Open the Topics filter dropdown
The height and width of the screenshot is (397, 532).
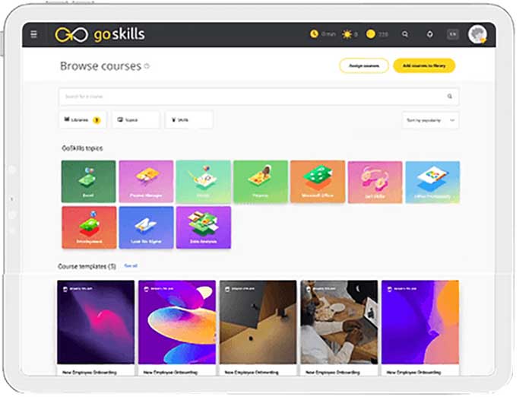136,119
